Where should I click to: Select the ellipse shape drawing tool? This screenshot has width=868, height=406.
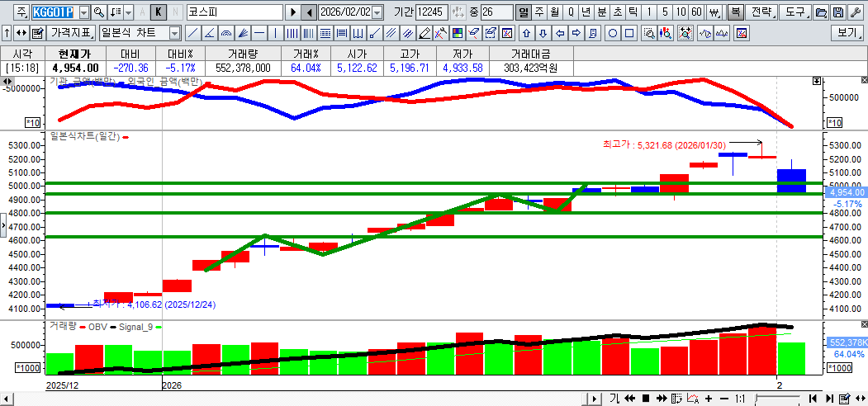coord(613,34)
